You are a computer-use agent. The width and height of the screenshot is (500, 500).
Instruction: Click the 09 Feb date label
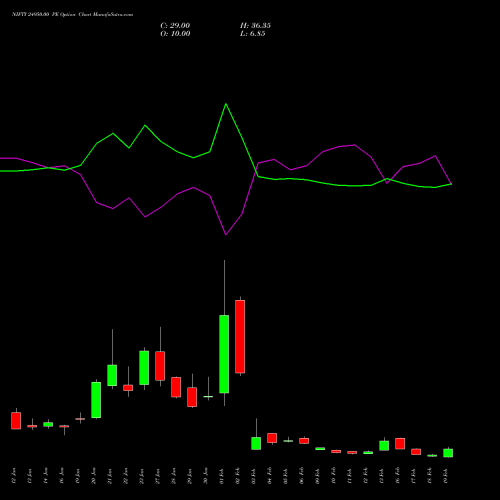click(x=318, y=476)
